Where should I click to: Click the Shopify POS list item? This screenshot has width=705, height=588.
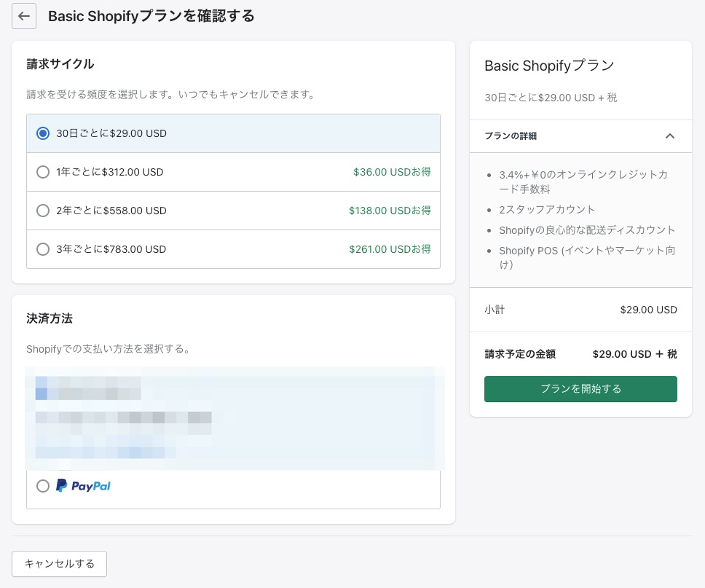click(587, 257)
